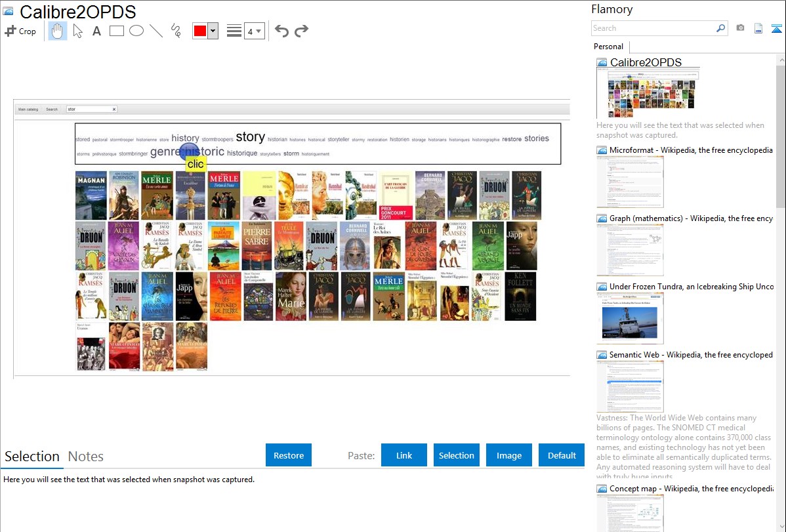Activate the hand pan tool

[58, 31]
